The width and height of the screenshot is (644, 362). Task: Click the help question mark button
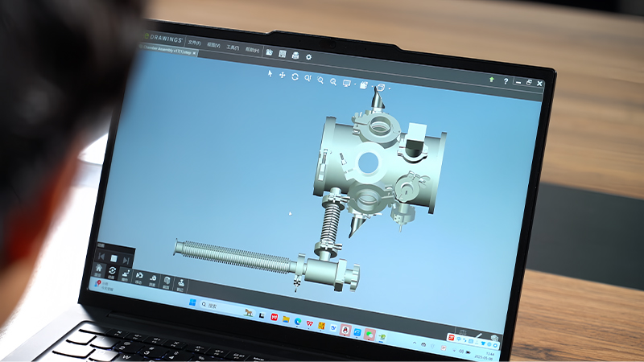505,81
